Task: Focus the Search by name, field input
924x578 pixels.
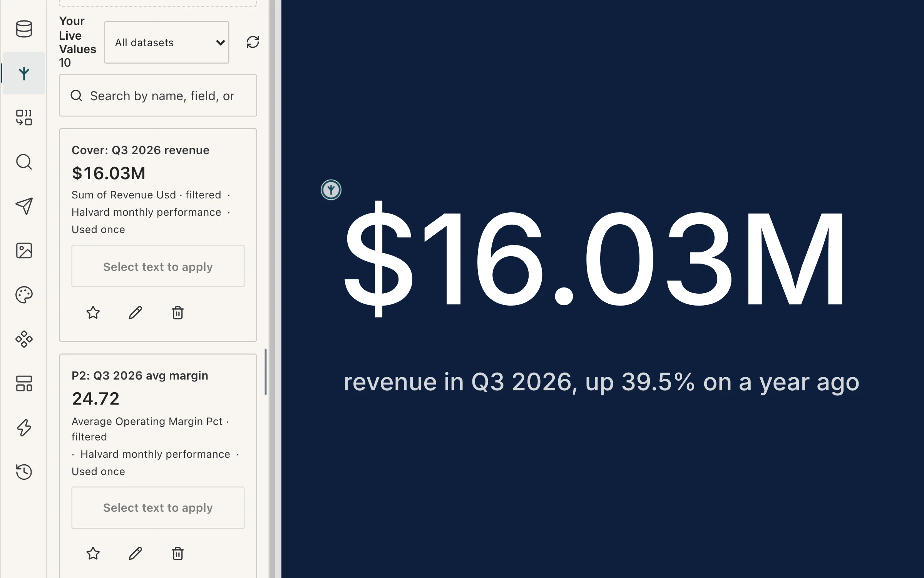Action: click(x=158, y=96)
